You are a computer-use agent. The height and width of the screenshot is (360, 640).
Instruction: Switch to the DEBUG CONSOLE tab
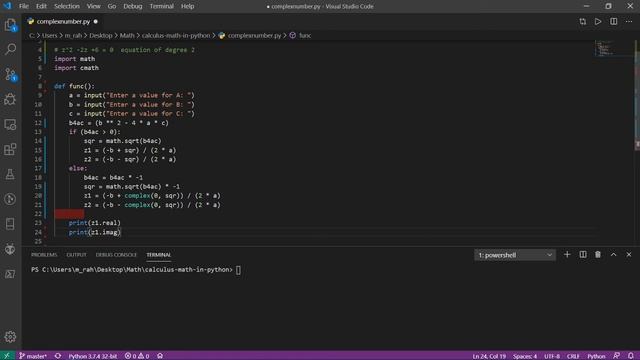click(x=116, y=255)
